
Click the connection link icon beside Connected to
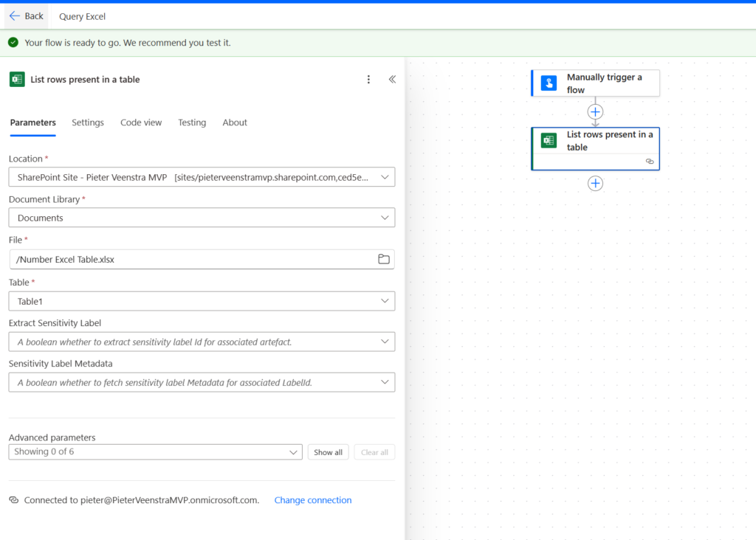pyautogui.click(x=13, y=500)
